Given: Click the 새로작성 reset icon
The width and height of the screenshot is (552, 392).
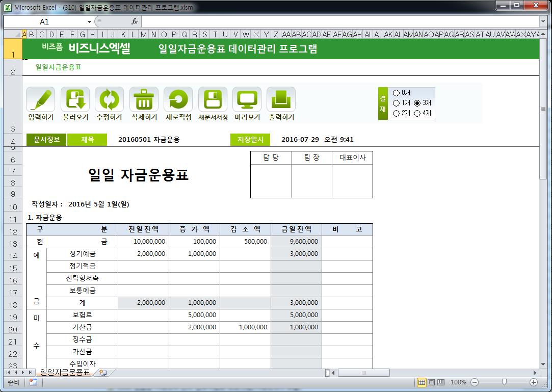Looking at the screenshot, I should (x=178, y=99).
